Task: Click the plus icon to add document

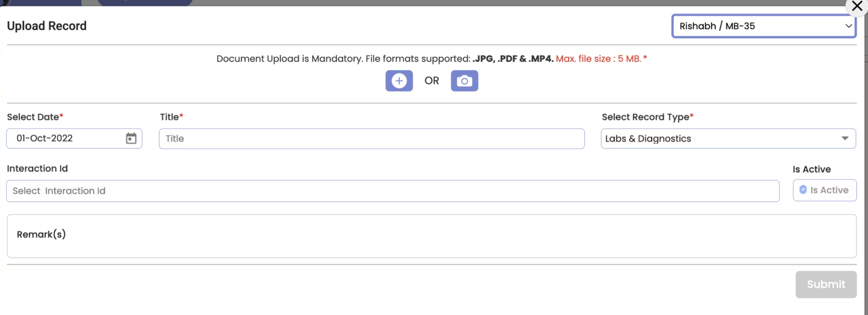Action: click(x=399, y=81)
